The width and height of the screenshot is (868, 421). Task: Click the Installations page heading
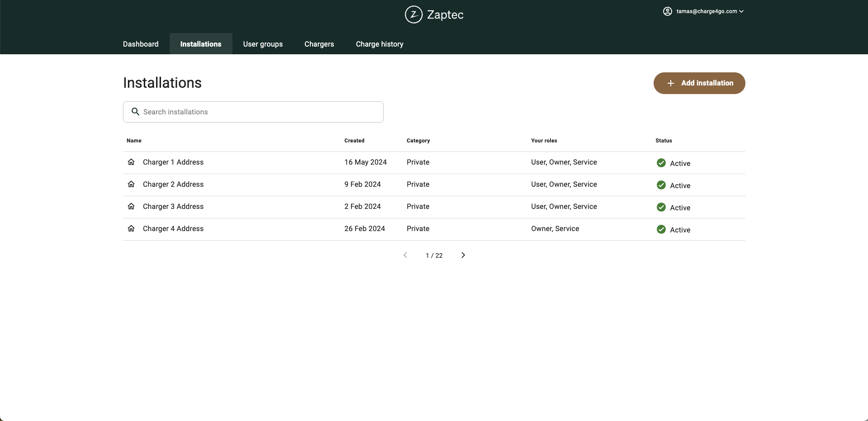pyautogui.click(x=162, y=83)
